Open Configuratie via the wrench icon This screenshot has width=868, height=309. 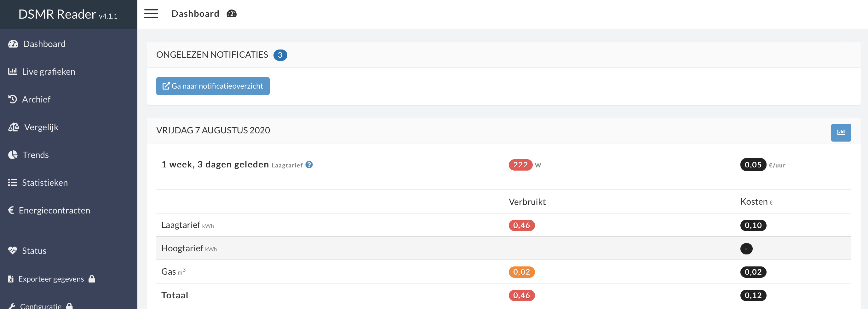(x=13, y=306)
